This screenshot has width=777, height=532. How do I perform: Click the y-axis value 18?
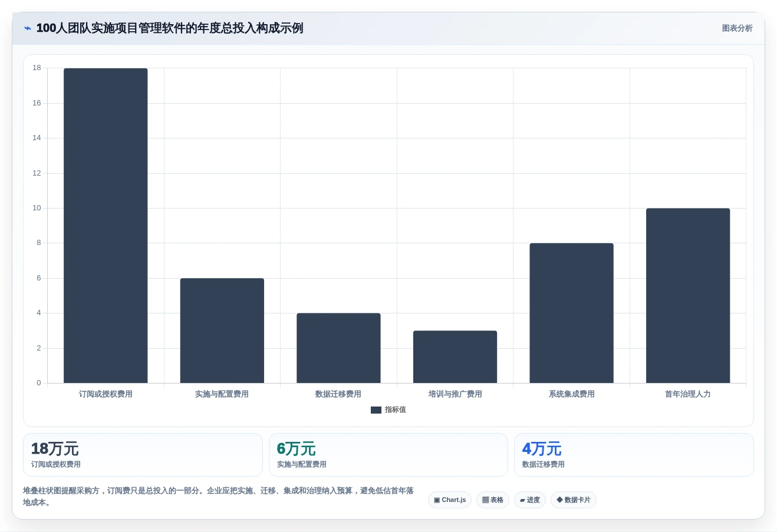(x=37, y=68)
